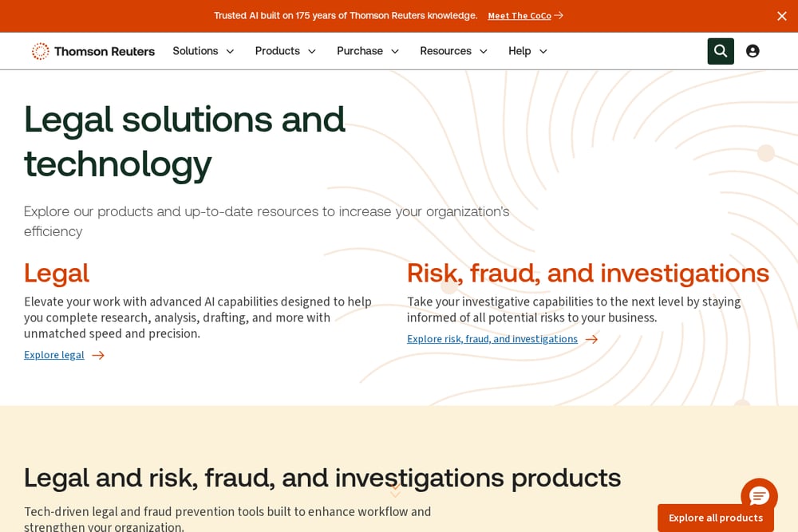This screenshot has height=532, width=798.
Task: Click the user account profile icon
Action: [x=753, y=51]
